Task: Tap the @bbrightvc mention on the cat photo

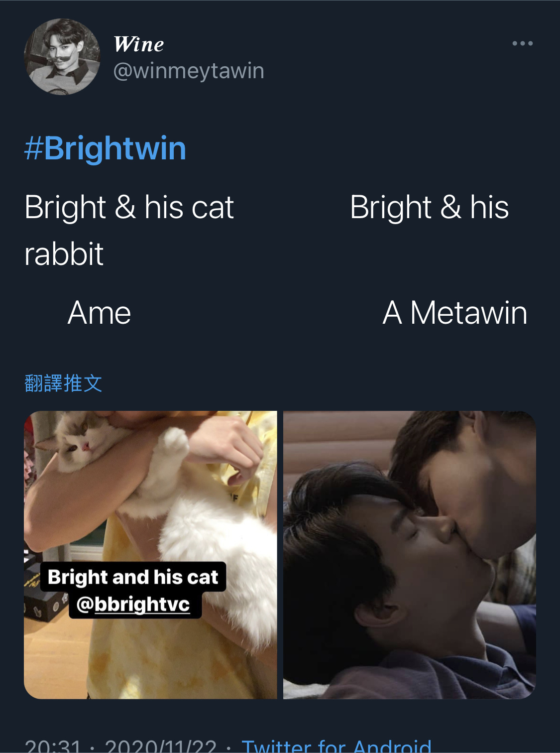Action: 133,604
